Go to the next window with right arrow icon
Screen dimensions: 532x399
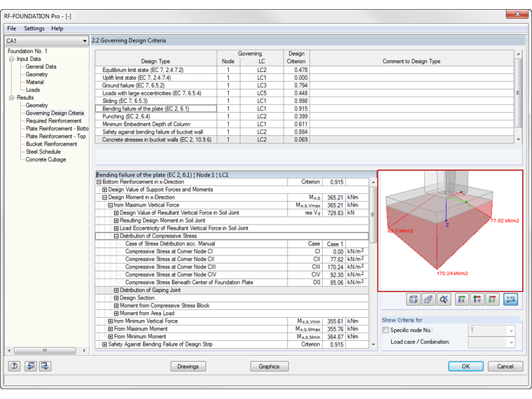tap(45, 366)
